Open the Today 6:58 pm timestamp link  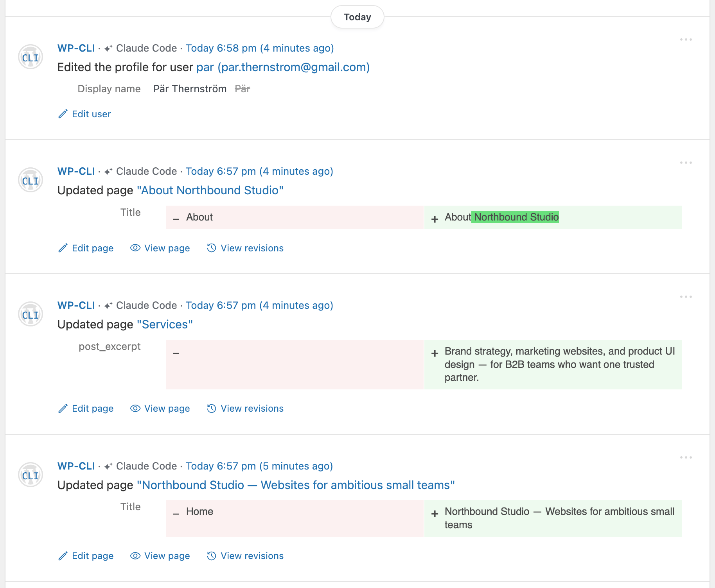pos(260,48)
